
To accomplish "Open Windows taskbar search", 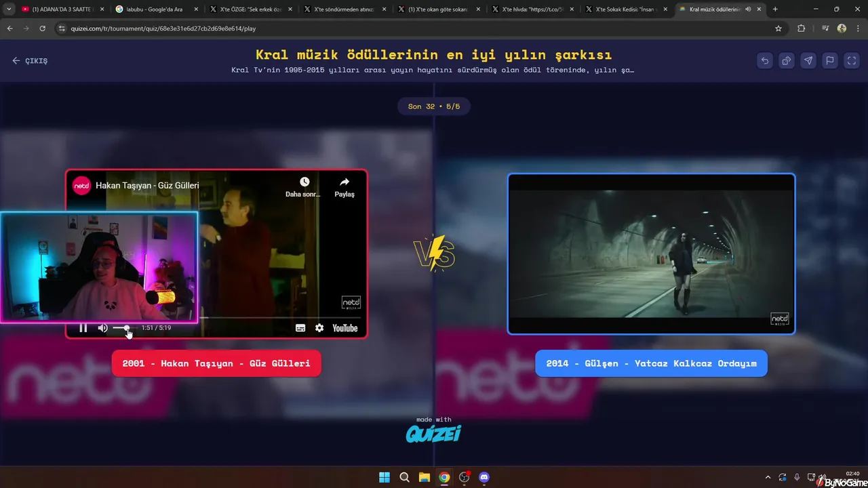I will click(x=404, y=477).
